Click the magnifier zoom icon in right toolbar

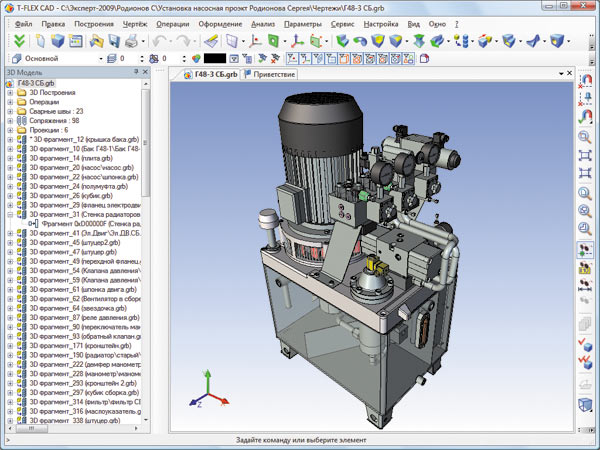pyautogui.click(x=585, y=137)
